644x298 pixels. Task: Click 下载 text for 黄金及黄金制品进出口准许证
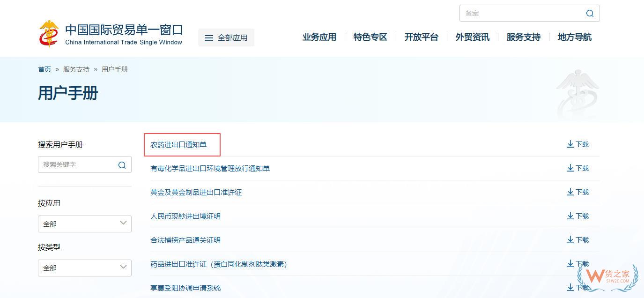coord(582,192)
